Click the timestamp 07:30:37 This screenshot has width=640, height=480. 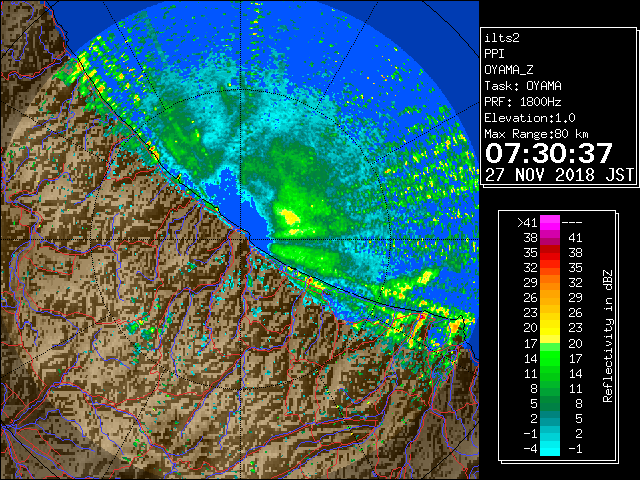point(549,153)
